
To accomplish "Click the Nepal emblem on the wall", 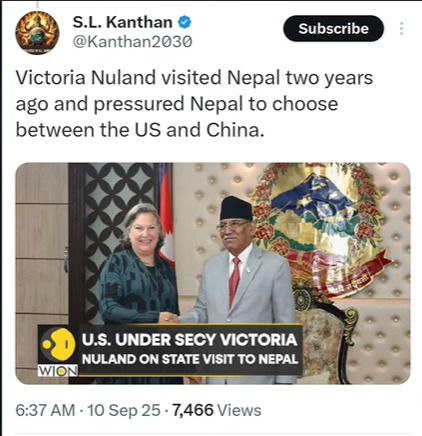I will (322, 227).
